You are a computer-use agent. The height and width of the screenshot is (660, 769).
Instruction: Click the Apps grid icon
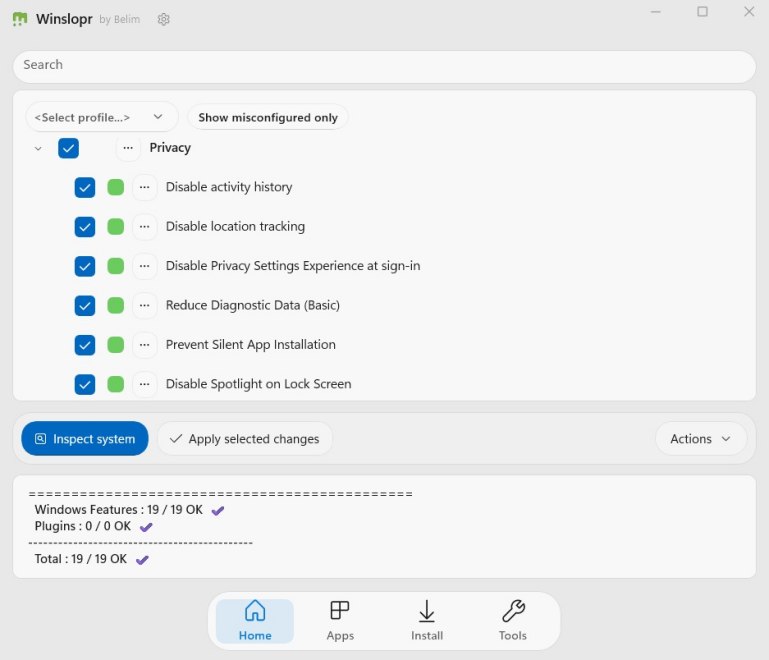tap(340, 610)
